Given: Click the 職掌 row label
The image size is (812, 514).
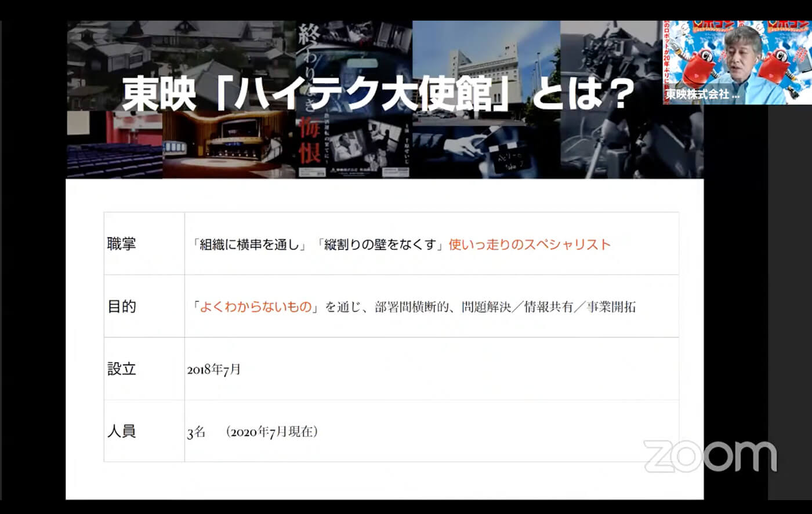Looking at the screenshot, I should (x=122, y=244).
